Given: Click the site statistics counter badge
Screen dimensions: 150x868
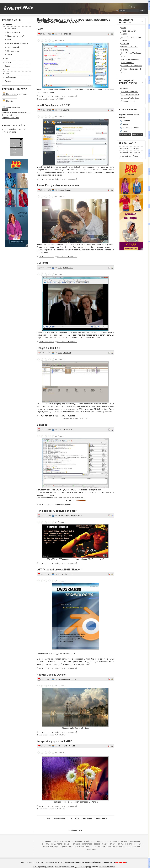Looking at the screenshot, I should tap(17, 147).
